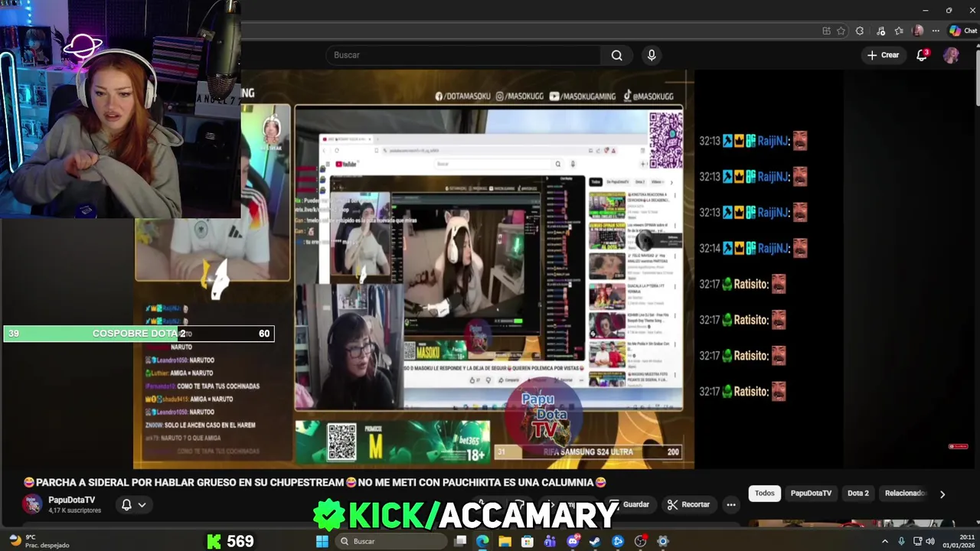Open Microsoft Store from the taskbar
Image resolution: width=980 pixels, height=551 pixels.
[x=528, y=541]
